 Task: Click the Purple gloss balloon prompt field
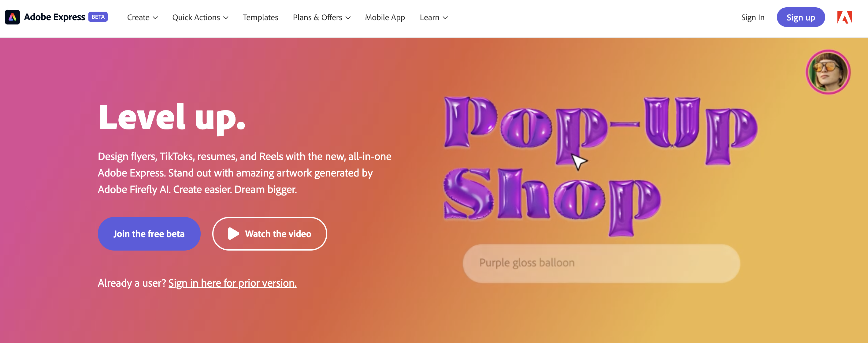pos(601,263)
